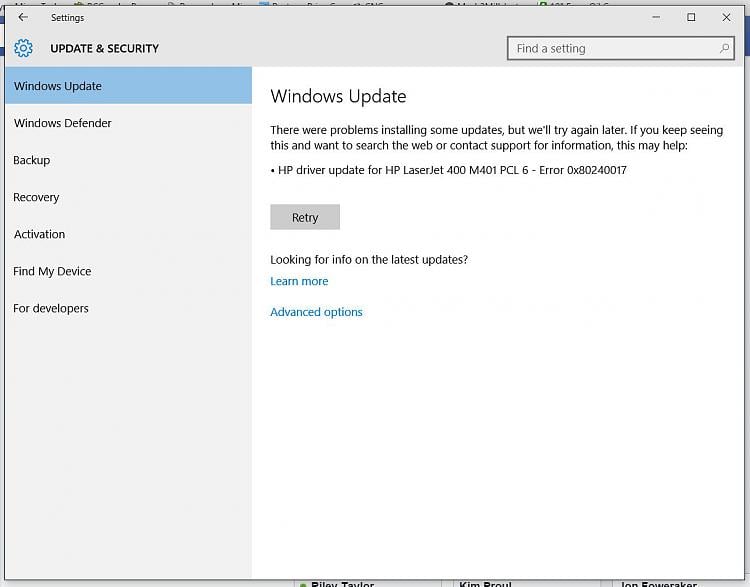750x587 pixels.
Task: Click 'Looking for info on the latest updates?' text
Action: (x=369, y=259)
